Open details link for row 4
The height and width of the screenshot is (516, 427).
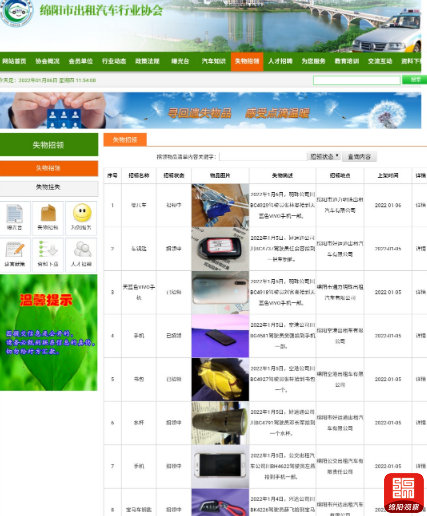click(x=420, y=336)
